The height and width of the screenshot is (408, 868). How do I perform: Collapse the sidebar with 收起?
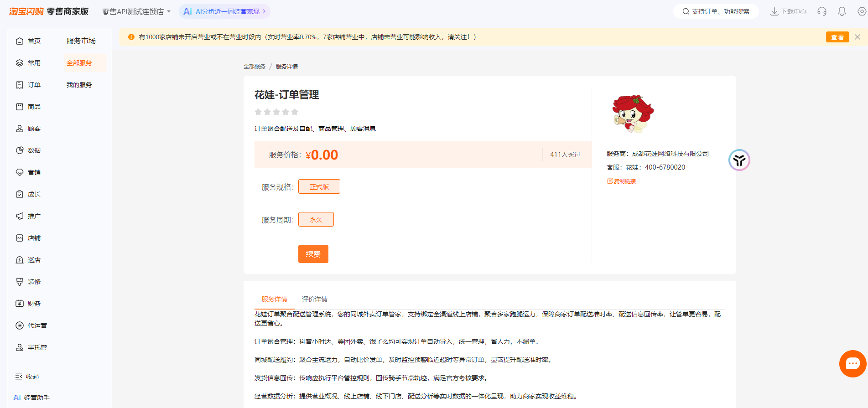click(x=27, y=377)
